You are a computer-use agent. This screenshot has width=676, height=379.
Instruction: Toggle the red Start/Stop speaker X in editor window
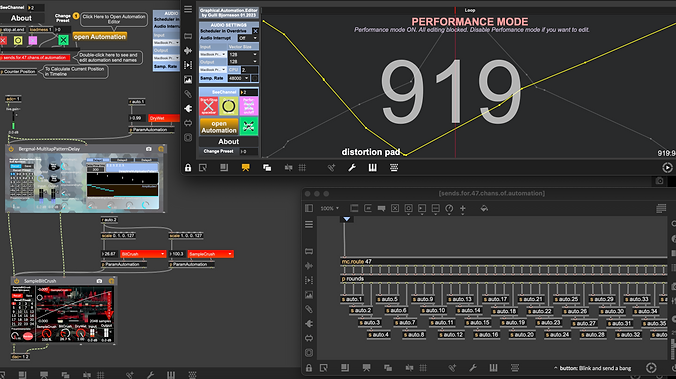point(209,106)
